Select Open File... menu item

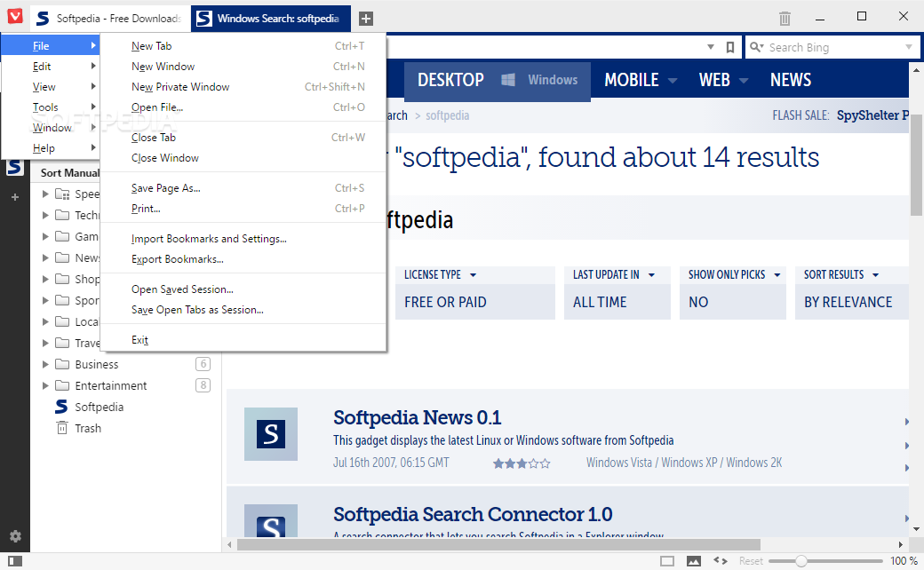click(x=243, y=107)
